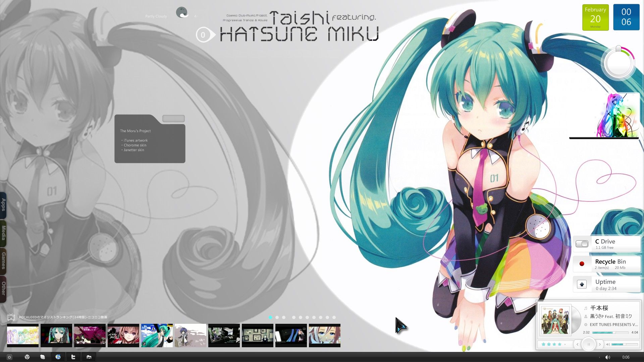Image resolution: width=644 pixels, height=362 pixels.
Task: Select the second page dot
Action: [277, 317]
